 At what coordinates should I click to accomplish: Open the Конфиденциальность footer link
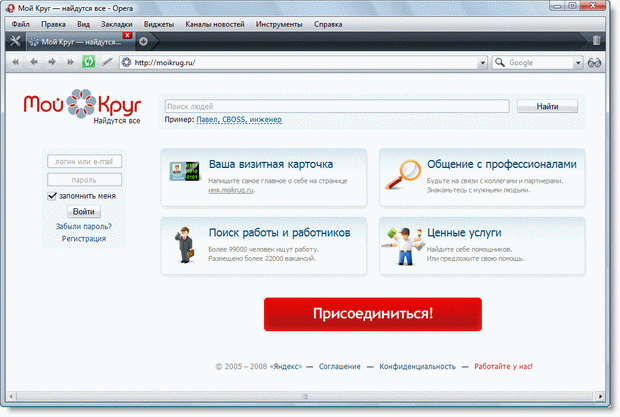pyautogui.click(x=418, y=366)
